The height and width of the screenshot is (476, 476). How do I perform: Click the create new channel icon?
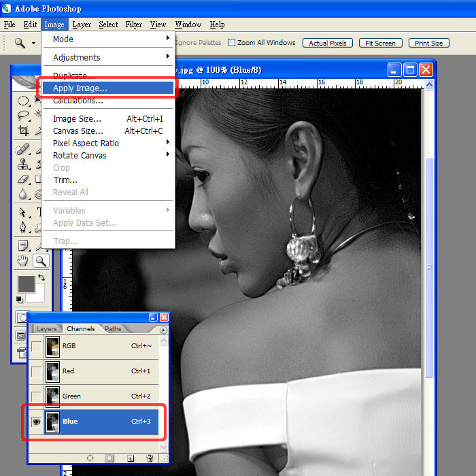click(x=131, y=458)
